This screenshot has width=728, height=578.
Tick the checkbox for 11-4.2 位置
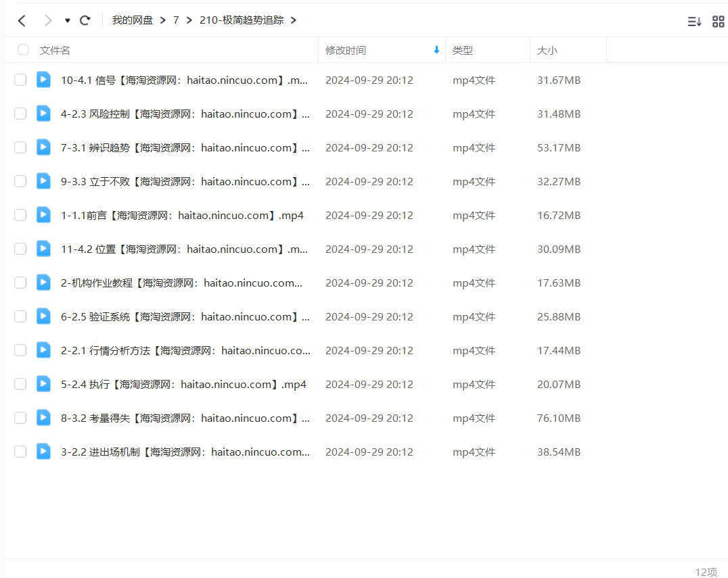[20, 249]
